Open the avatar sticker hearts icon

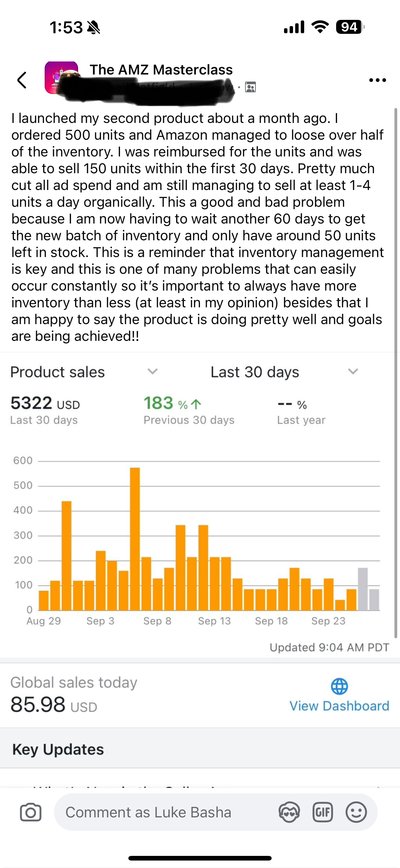[x=289, y=812]
